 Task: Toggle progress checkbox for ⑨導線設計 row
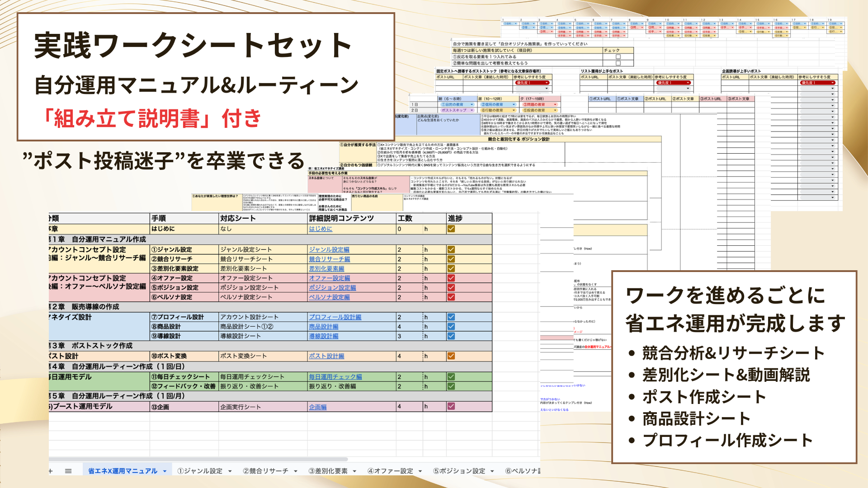[451, 336]
